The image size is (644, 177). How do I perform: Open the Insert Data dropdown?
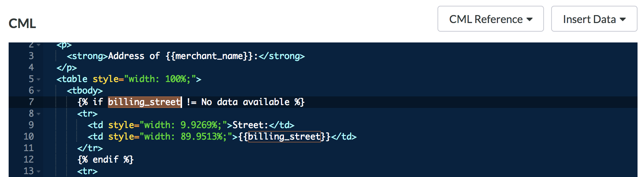point(594,19)
